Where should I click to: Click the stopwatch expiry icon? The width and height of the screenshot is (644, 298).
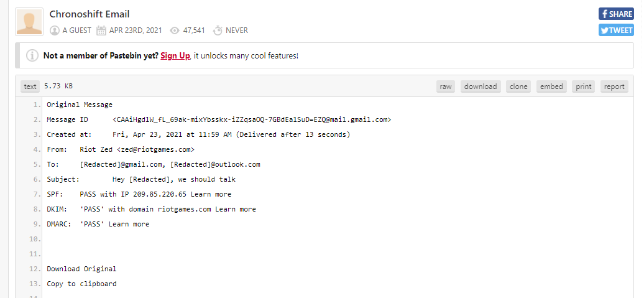pos(218,30)
